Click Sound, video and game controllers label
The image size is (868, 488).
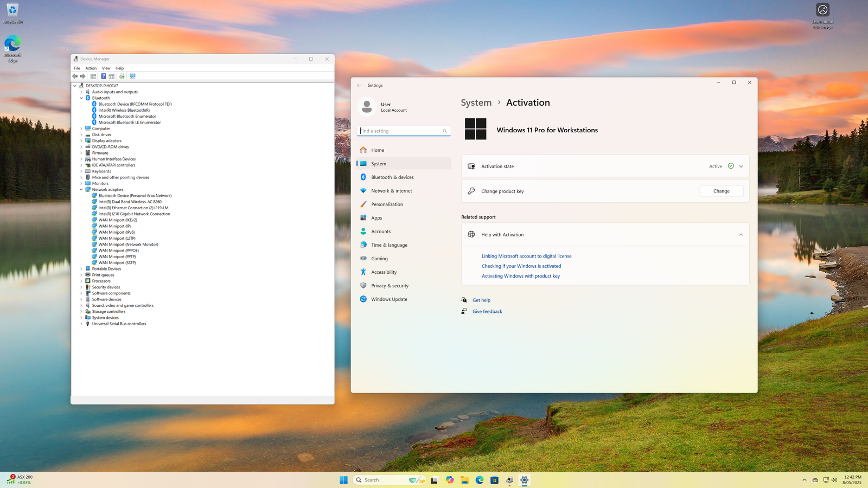(123, 305)
